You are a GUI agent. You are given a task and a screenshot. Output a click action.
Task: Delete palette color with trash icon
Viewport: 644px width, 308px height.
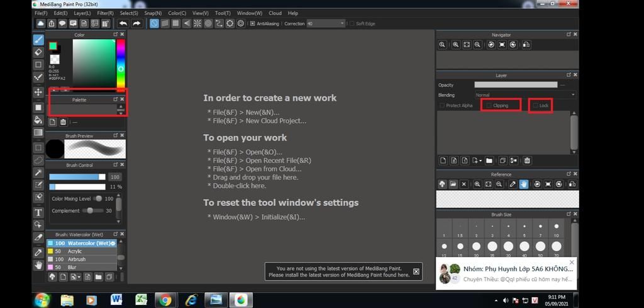(63, 122)
